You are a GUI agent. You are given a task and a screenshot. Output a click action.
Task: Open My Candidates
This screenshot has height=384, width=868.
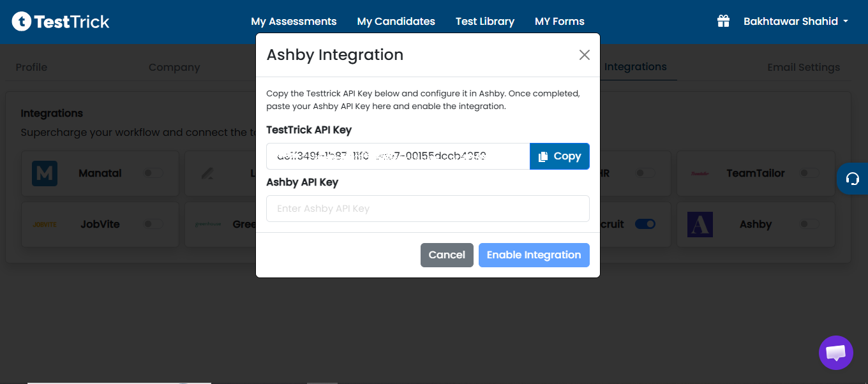click(x=396, y=22)
